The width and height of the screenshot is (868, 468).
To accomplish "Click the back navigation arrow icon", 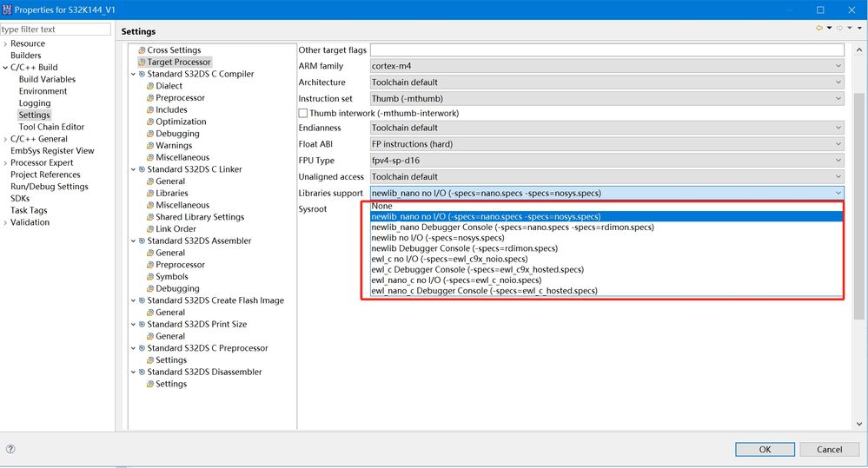I will [818, 28].
